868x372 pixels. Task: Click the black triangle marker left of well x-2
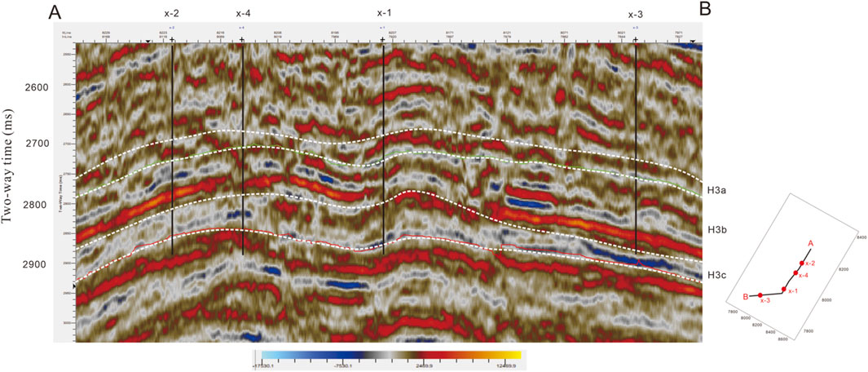(x=148, y=42)
